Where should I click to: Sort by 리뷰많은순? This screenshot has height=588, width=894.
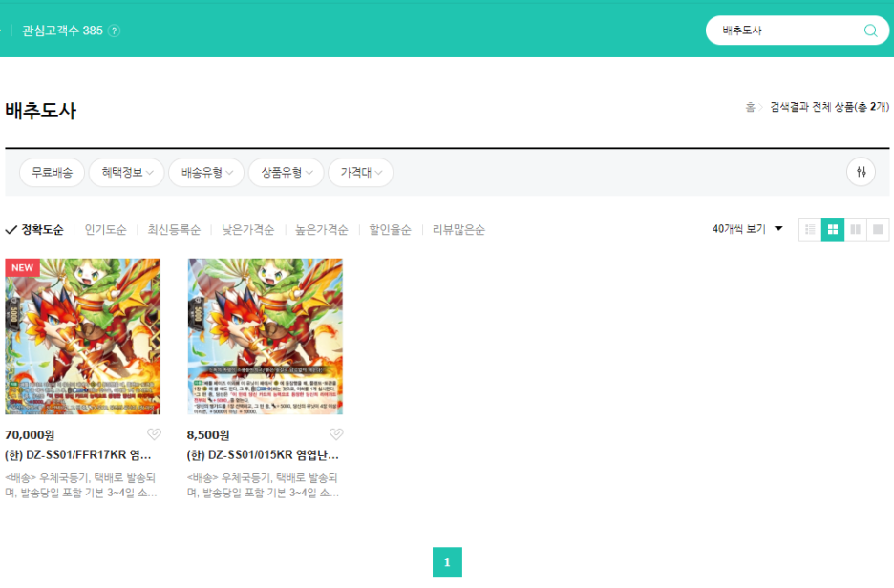click(458, 230)
